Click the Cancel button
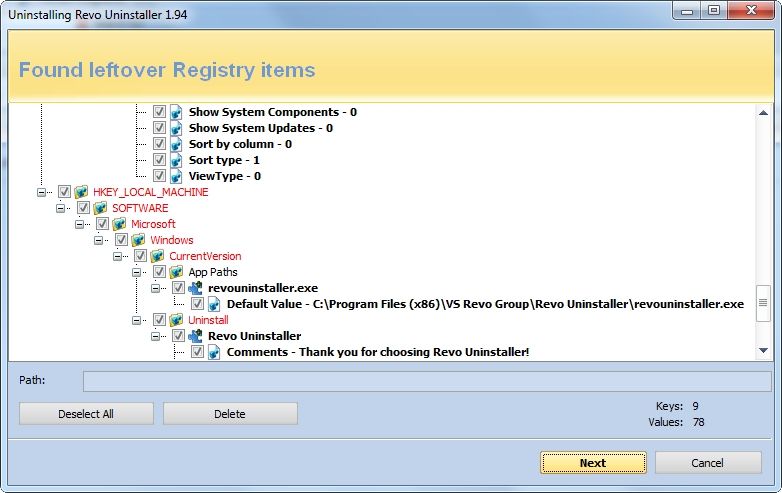 (x=708, y=463)
